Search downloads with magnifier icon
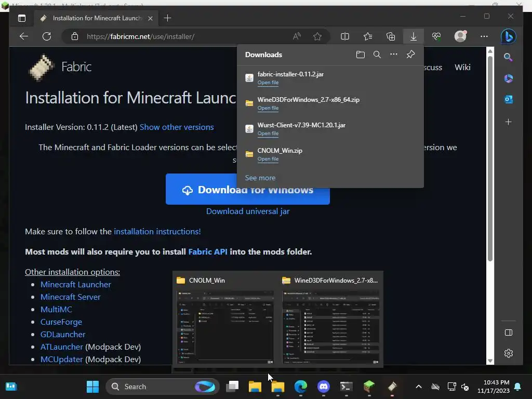Viewport: 532px width, 399px height. 377,55
